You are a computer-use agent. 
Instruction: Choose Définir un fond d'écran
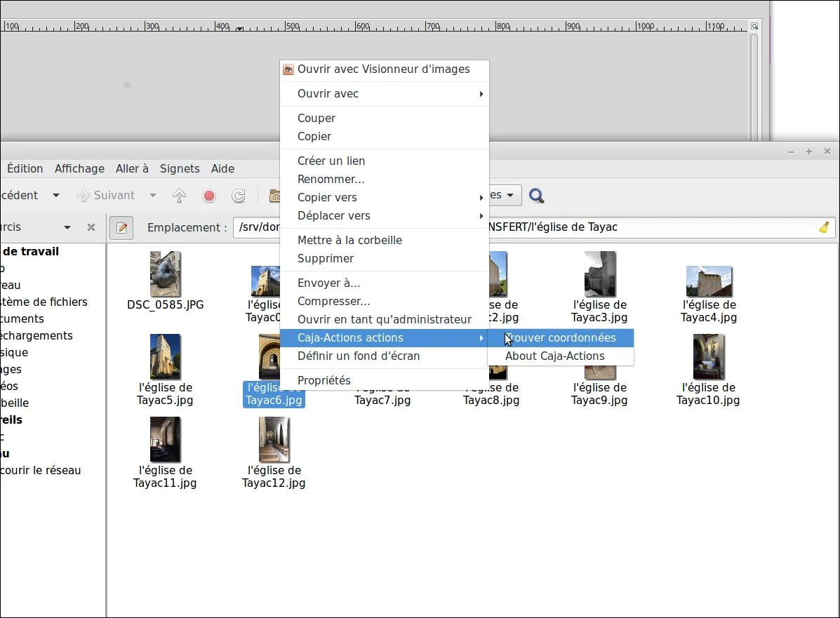(x=384, y=356)
